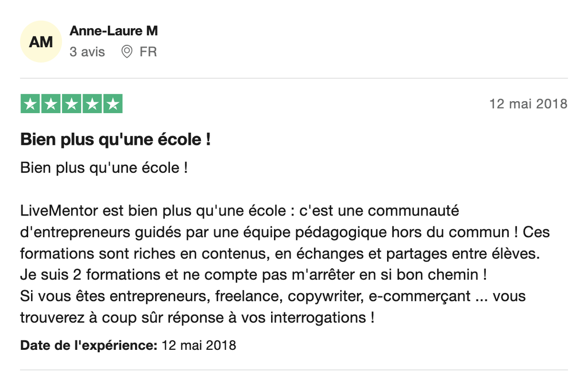The height and width of the screenshot is (378, 588).
Task: Click the first green rating star
Action: tap(30, 104)
